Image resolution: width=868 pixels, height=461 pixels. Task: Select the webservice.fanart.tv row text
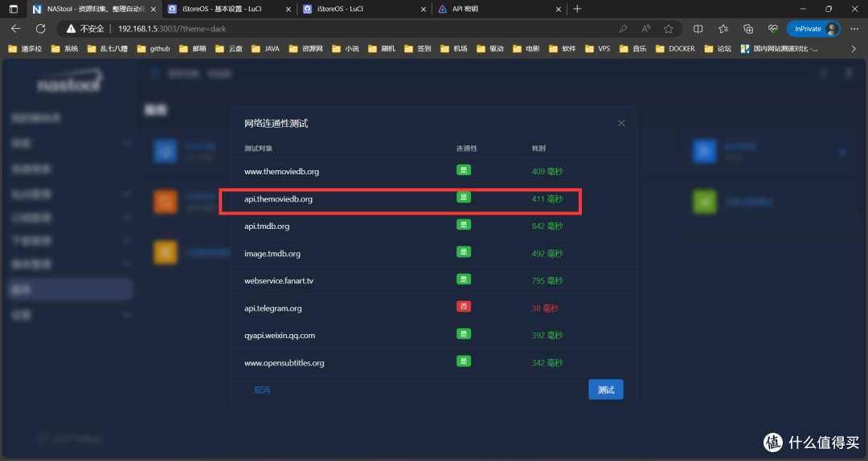click(278, 280)
